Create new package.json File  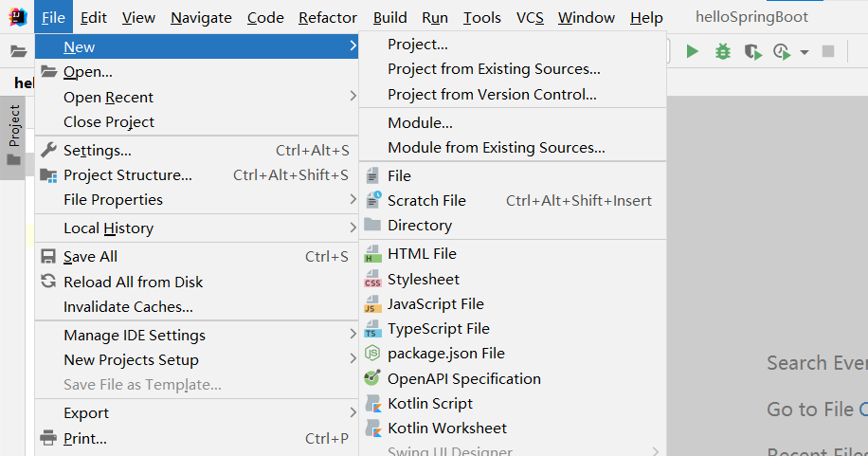click(445, 353)
